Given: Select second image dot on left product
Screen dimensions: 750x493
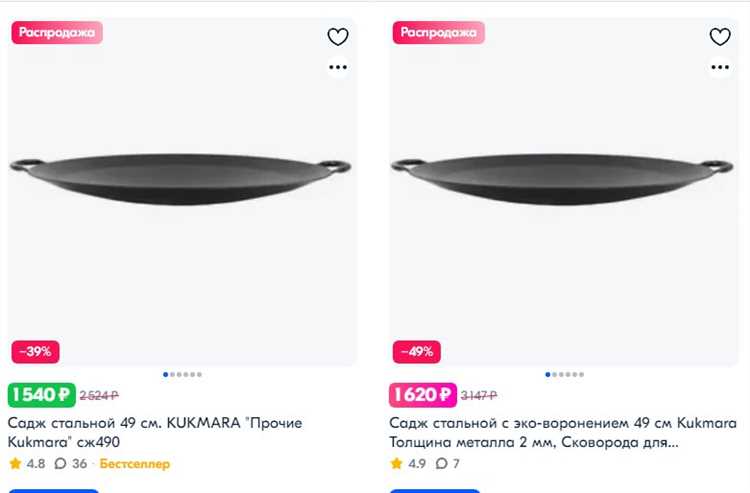Looking at the screenshot, I should coord(172,375).
